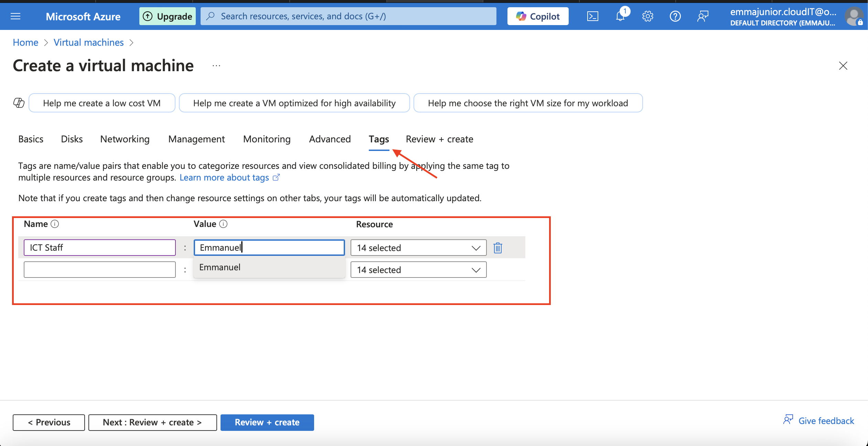
Task: Open portal settings gear
Action: coord(647,16)
